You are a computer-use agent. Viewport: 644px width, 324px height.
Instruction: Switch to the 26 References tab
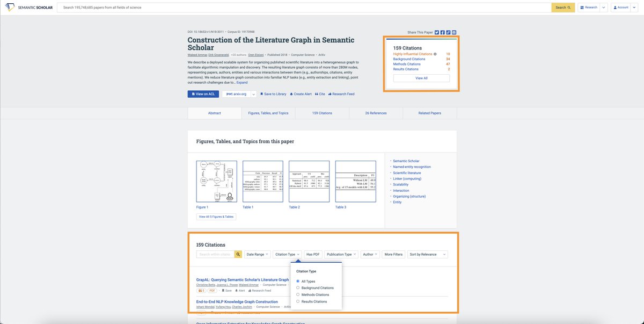[376, 113]
